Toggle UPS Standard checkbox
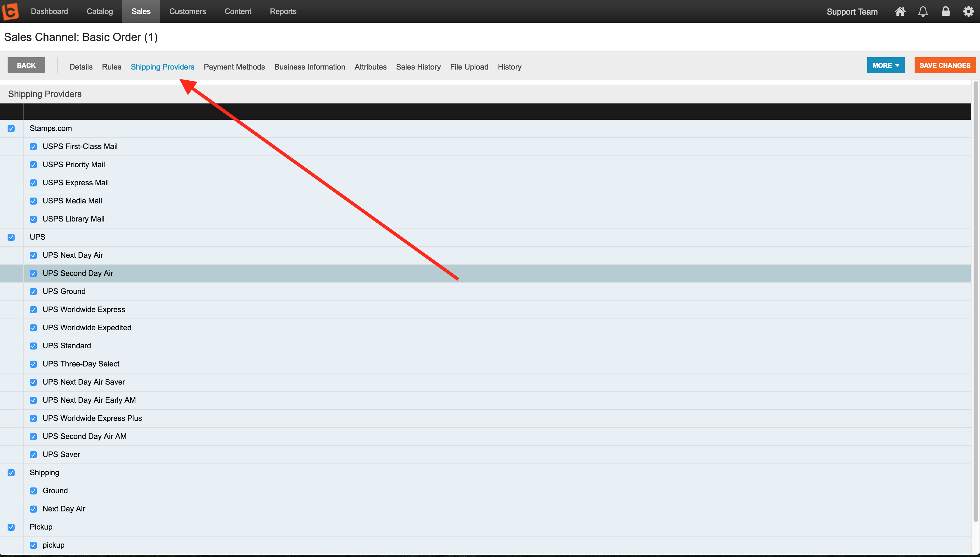Image resolution: width=980 pixels, height=557 pixels. [x=33, y=346]
